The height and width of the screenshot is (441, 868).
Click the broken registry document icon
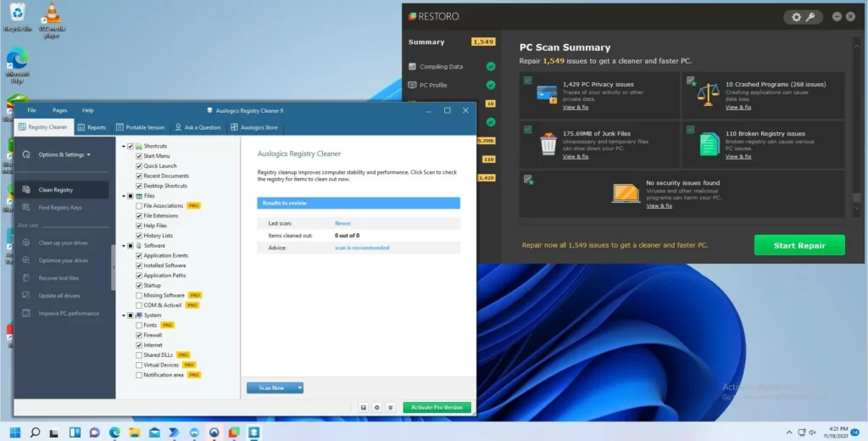pyautogui.click(x=709, y=144)
